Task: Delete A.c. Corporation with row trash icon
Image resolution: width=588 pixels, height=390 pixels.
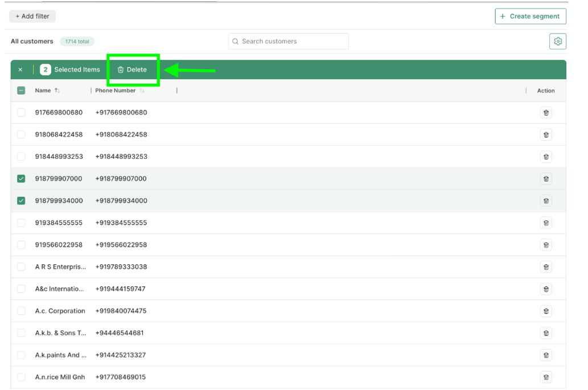Action: point(545,311)
